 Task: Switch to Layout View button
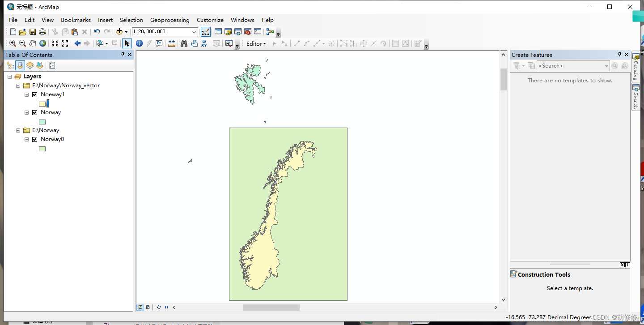pos(148,307)
